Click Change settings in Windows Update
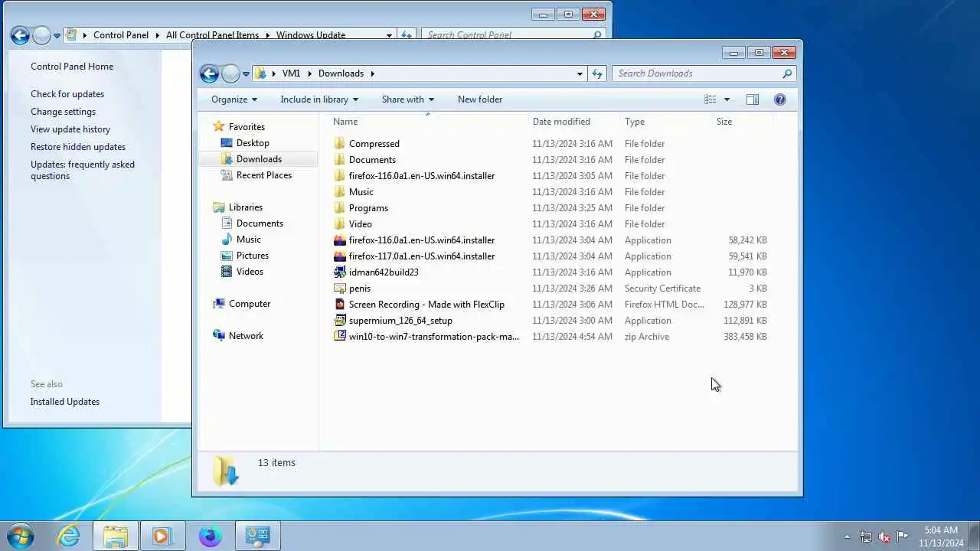Screen dimensions: 980x551 coord(63,112)
